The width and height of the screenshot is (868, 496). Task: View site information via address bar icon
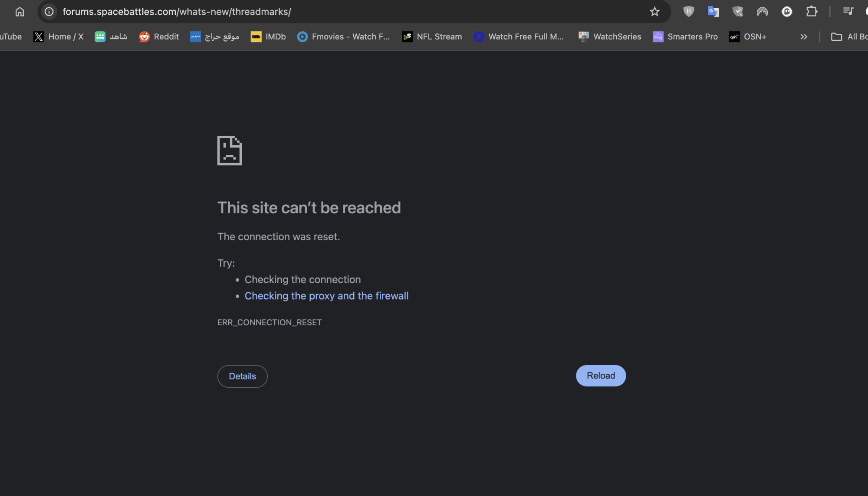tap(48, 12)
